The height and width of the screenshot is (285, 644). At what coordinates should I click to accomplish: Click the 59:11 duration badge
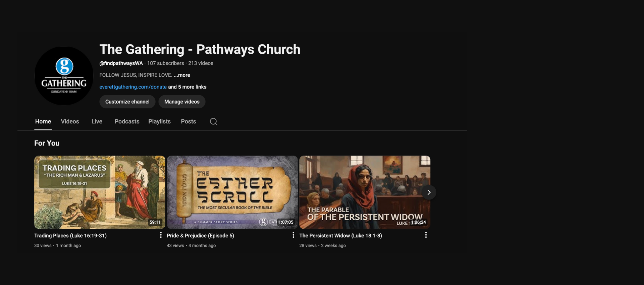(x=155, y=222)
